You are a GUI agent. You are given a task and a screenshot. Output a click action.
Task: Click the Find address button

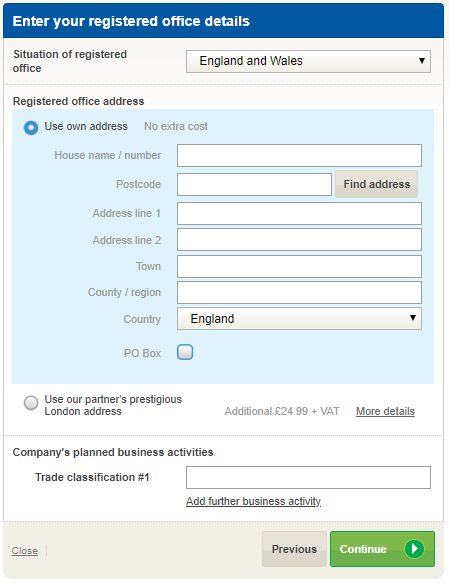(x=376, y=184)
